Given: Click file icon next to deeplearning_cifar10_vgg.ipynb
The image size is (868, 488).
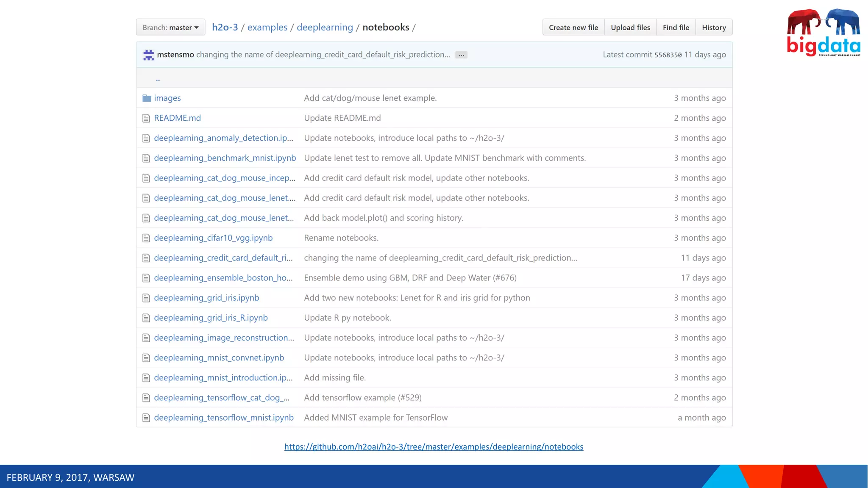Looking at the screenshot, I should (x=146, y=238).
